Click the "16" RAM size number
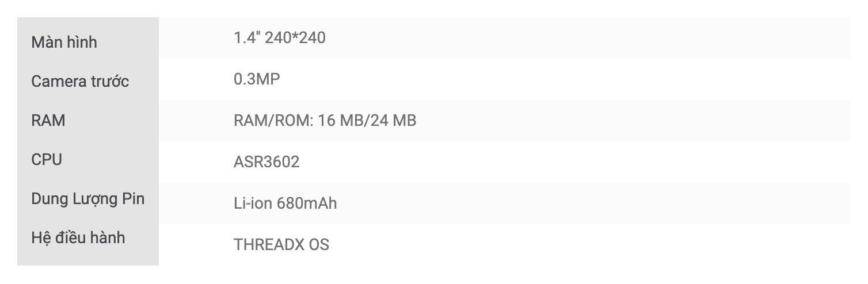Image resolution: width=868 pixels, height=284 pixels. pos(326,121)
